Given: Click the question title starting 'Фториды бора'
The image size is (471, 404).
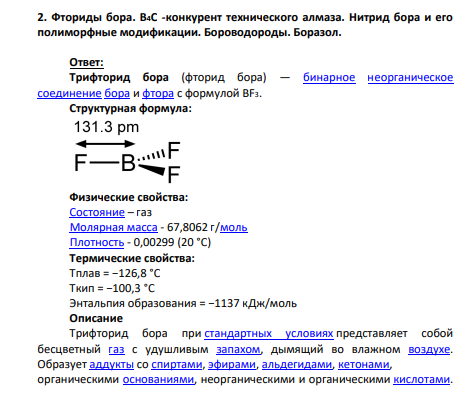Looking at the screenshot, I should coord(245,25).
